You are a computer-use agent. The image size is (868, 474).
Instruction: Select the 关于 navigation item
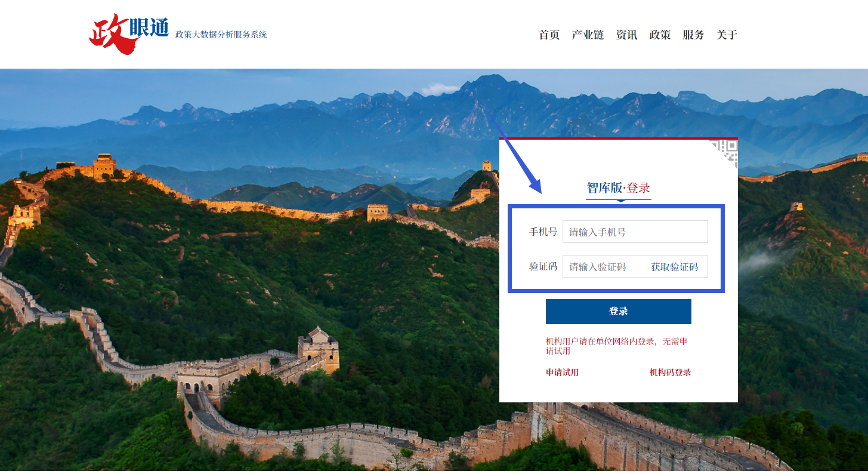tap(727, 35)
